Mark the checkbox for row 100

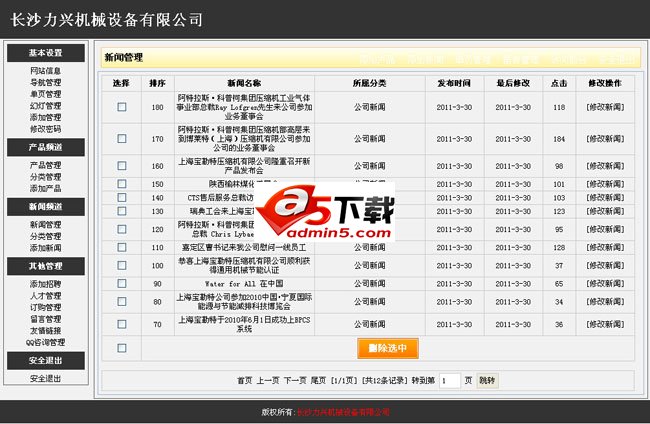tap(122, 265)
